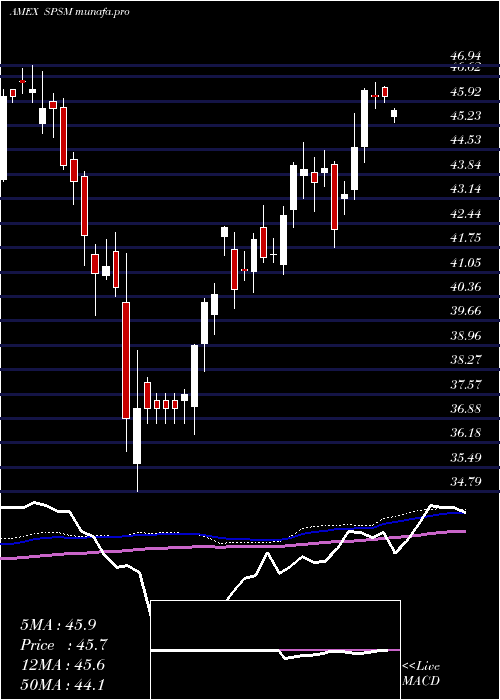The height and width of the screenshot is (700, 500).
Task: Click the last white candle on right
Action: click(394, 113)
